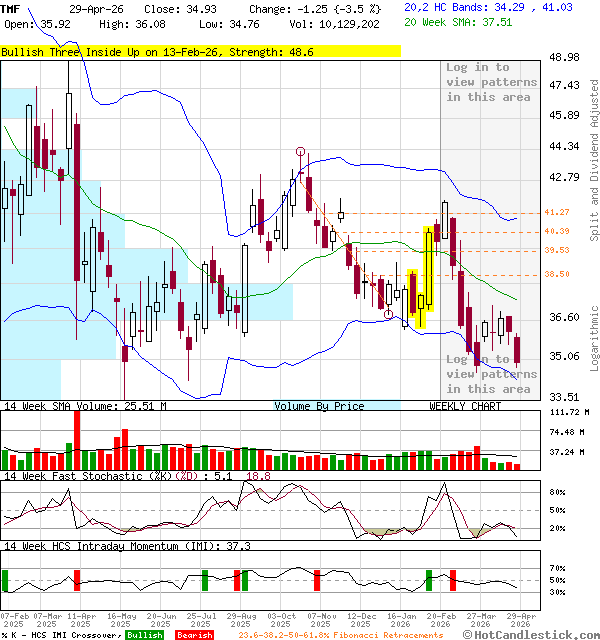Click the 41.27 Fibonacci level label
The width and height of the screenshot is (600, 640).
click(x=557, y=213)
